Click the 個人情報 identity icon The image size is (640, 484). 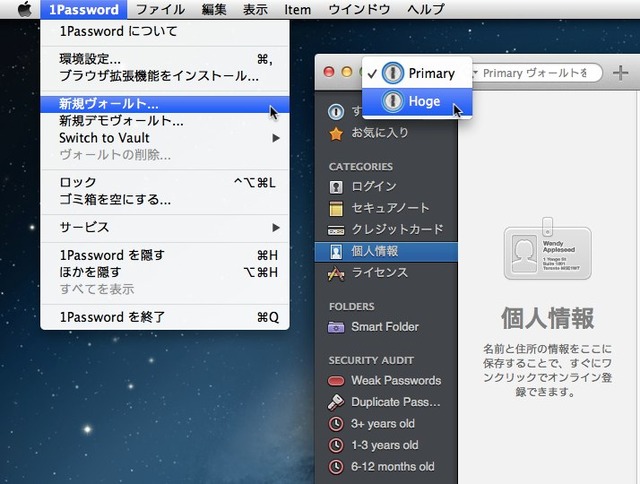pos(336,252)
